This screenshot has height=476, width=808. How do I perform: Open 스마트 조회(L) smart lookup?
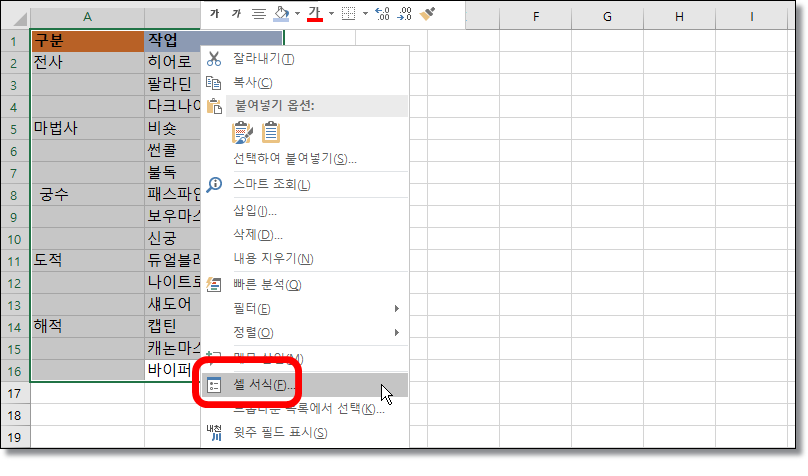[305, 184]
